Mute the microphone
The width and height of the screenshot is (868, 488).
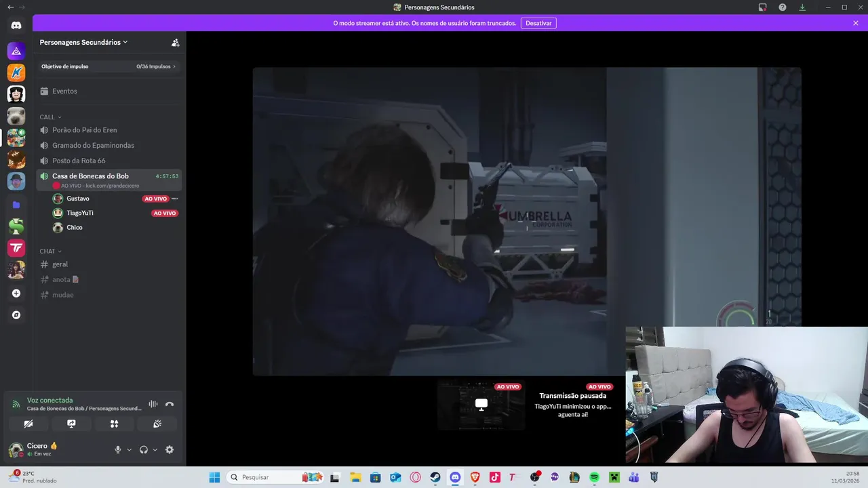point(118,449)
